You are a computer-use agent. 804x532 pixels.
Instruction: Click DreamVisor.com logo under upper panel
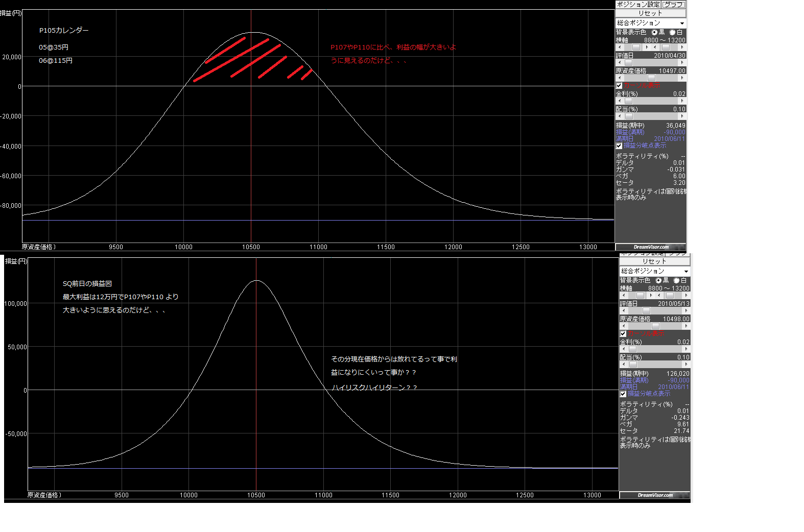point(651,247)
